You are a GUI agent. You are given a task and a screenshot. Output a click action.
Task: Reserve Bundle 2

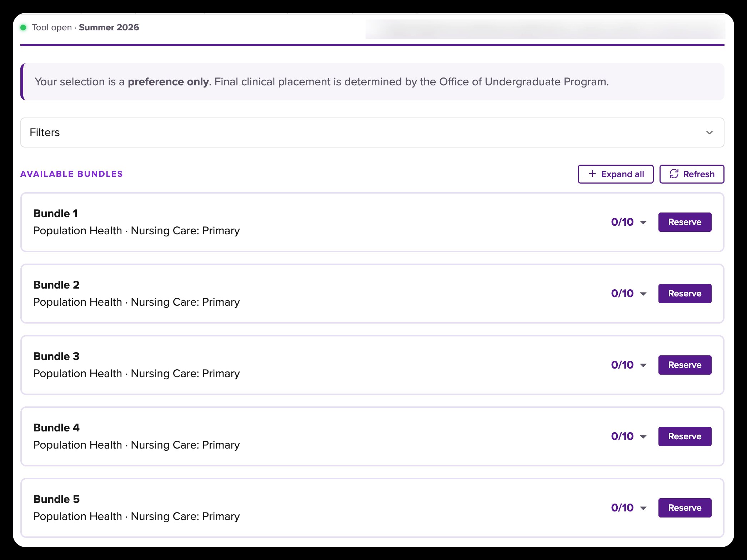[685, 294]
